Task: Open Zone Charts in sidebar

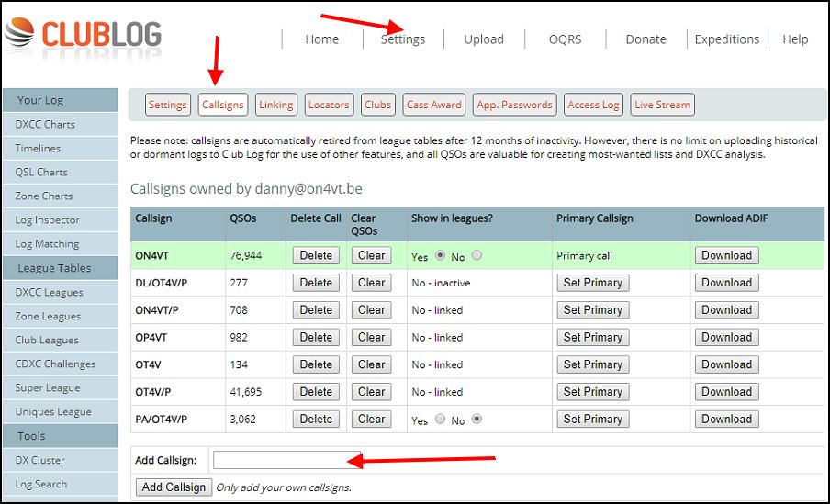Action: 60,196
